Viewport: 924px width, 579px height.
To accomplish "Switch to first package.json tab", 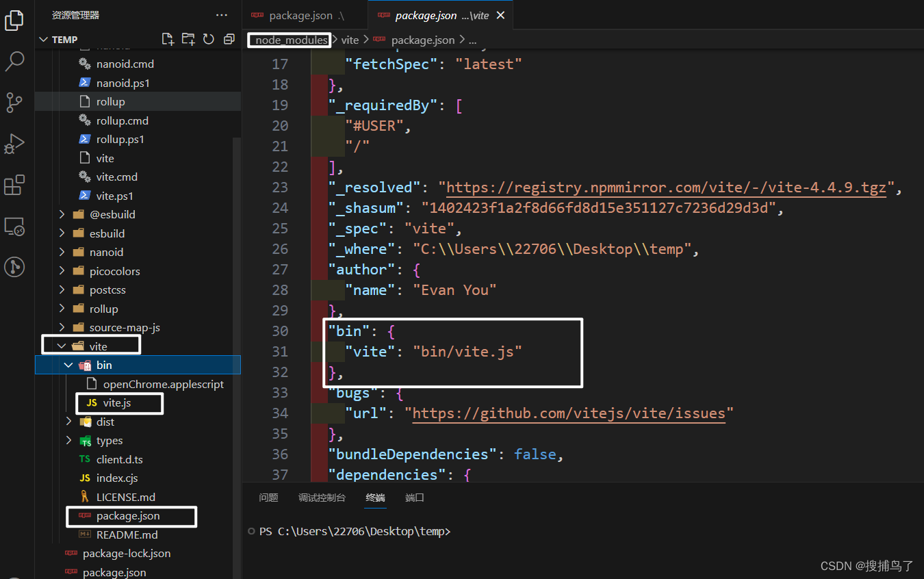I will pos(305,15).
